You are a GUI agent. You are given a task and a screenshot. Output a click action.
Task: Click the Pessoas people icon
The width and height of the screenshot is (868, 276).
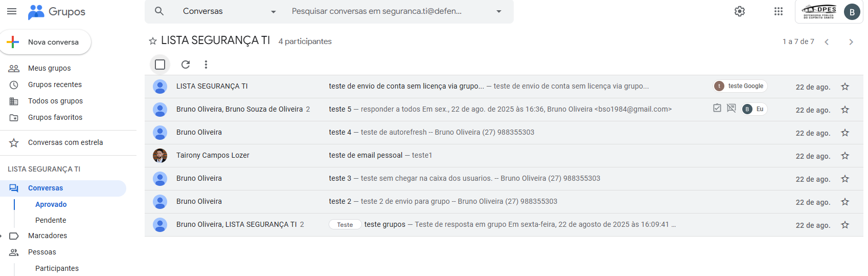tap(14, 252)
